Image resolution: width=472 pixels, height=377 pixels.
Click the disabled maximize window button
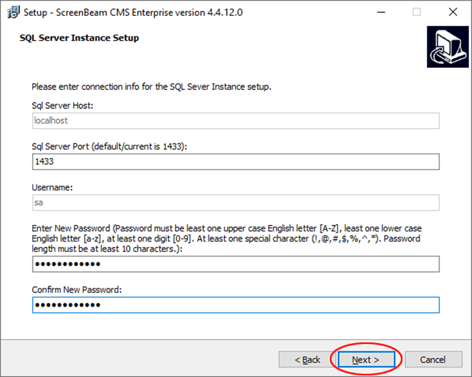tap(417, 12)
